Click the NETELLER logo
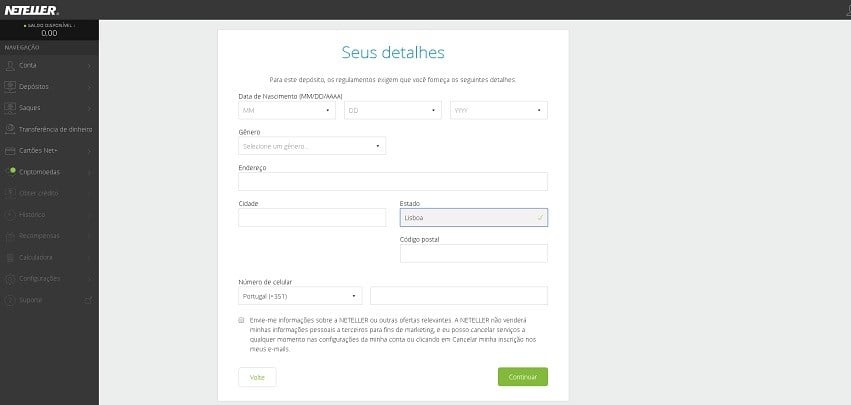This screenshot has width=851, height=405. (29, 10)
